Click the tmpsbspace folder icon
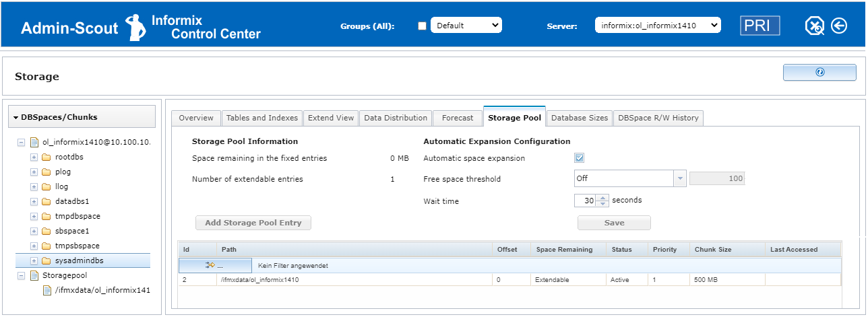Viewport: 868px width, 317px height. click(46, 246)
